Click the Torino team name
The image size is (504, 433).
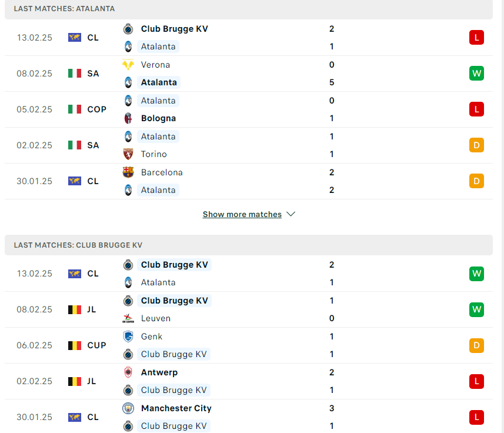153,154
